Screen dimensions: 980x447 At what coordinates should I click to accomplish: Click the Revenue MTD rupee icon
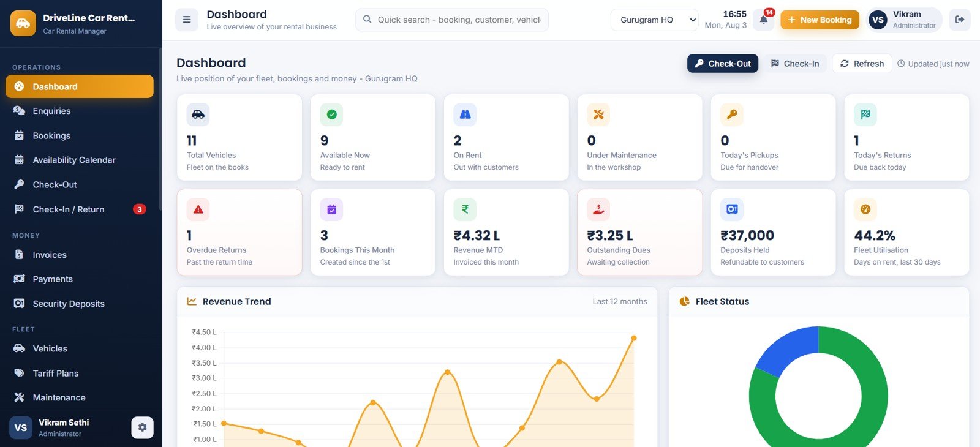(465, 209)
